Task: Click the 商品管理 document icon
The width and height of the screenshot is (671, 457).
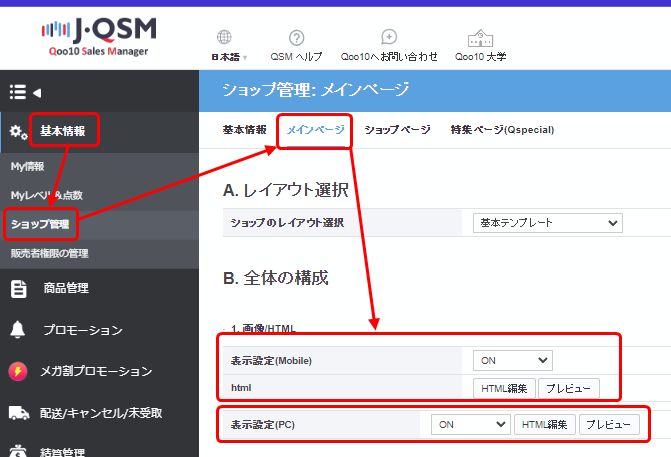Action: pos(18,289)
